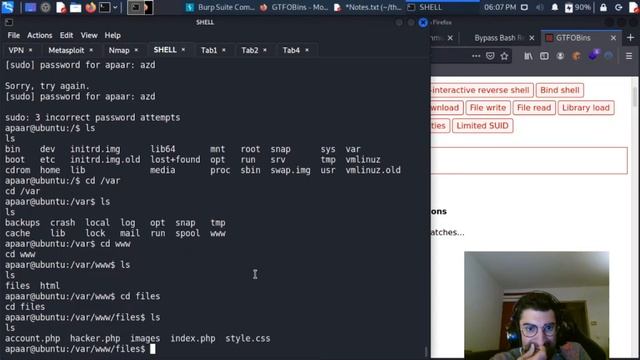Open a new Firefox tab with plus
640x360 pixels.
(x=631, y=38)
